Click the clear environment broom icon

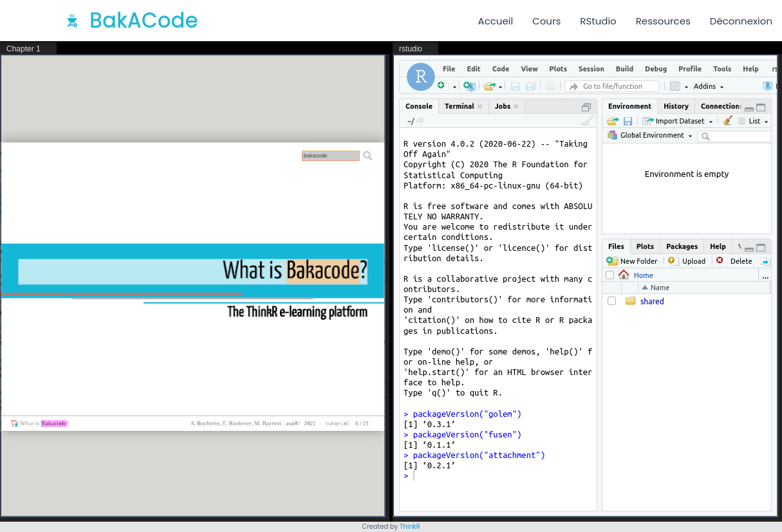[x=728, y=121]
